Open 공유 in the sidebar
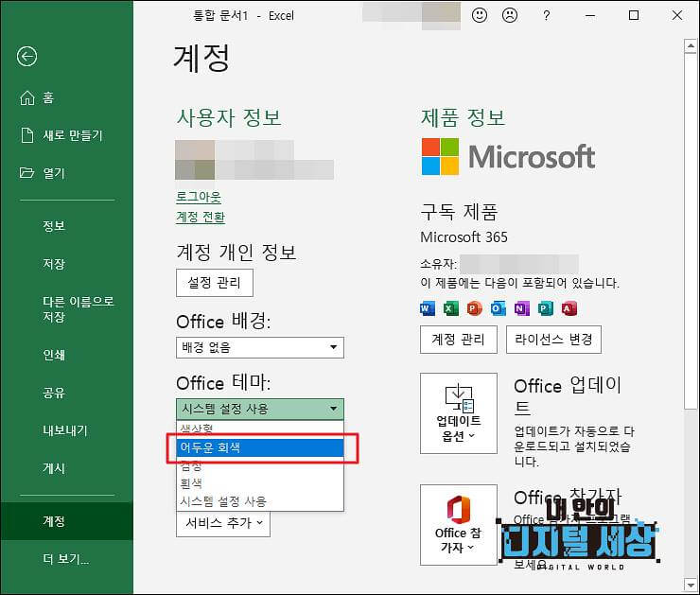Image resolution: width=700 pixels, height=595 pixels. 67,393
